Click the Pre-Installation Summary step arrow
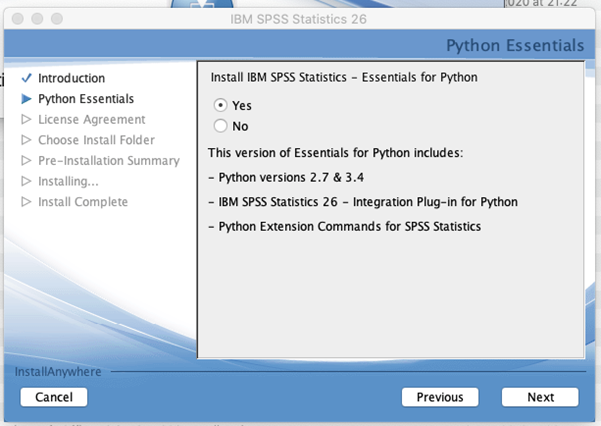601x426 pixels. (x=26, y=160)
